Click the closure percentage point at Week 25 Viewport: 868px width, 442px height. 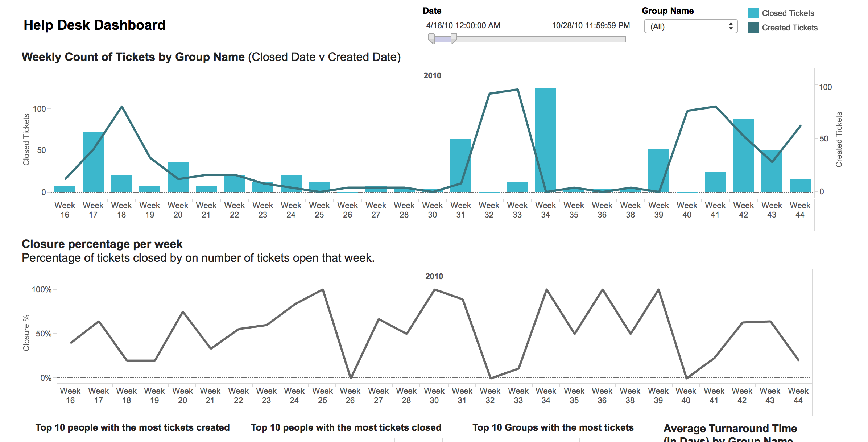pos(323,290)
